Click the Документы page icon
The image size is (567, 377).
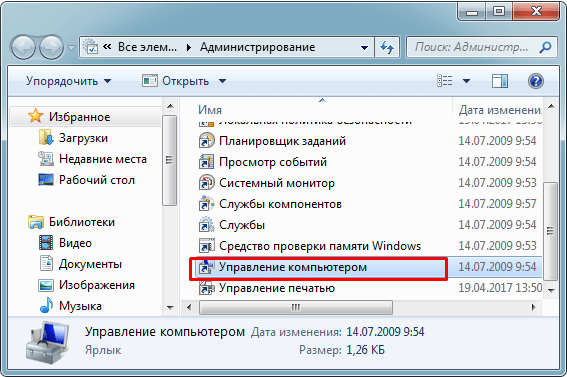point(46,264)
